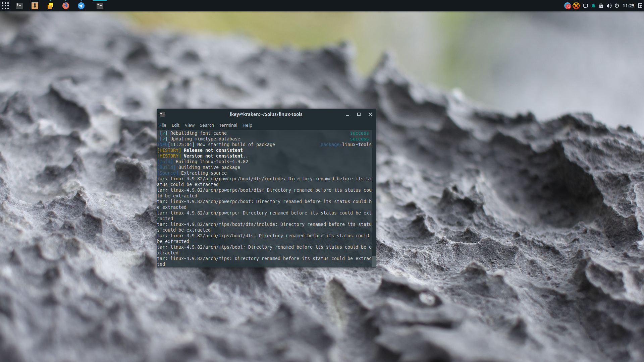Open the volume speaker control
This screenshot has width=644, height=362.
[609, 6]
